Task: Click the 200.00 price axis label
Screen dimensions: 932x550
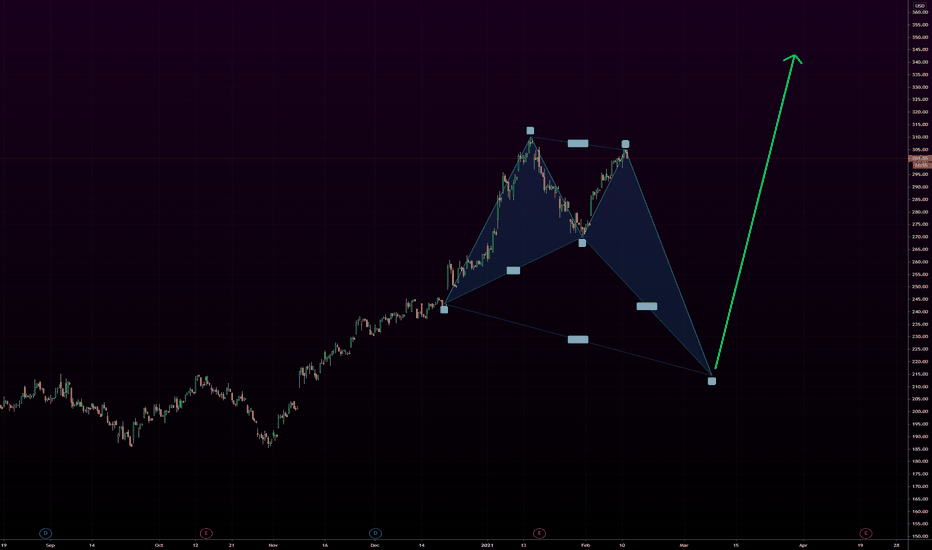Action: pyautogui.click(x=920, y=411)
